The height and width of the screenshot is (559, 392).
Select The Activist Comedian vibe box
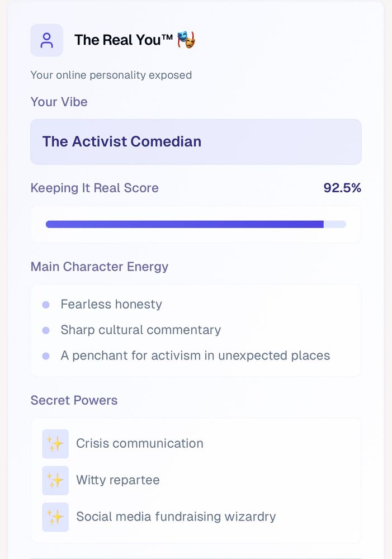pos(196,141)
